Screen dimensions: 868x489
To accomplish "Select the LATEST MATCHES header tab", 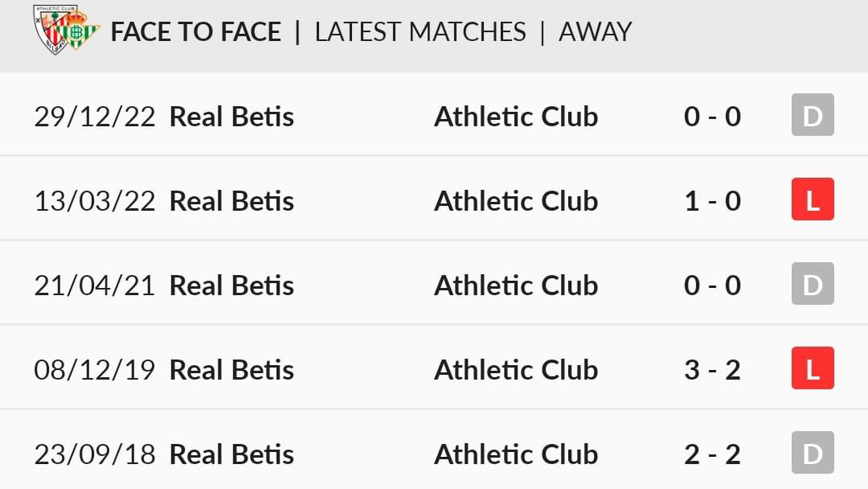I will 420,31.
